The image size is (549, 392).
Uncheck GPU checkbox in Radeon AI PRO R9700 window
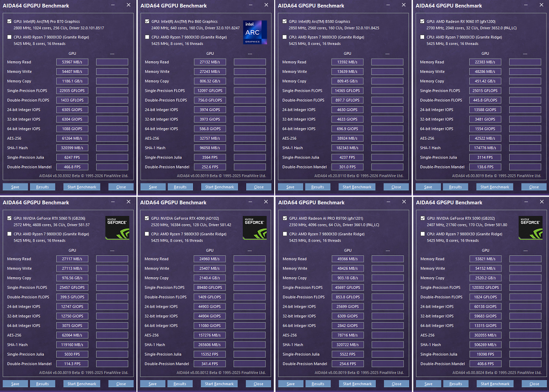click(x=285, y=218)
